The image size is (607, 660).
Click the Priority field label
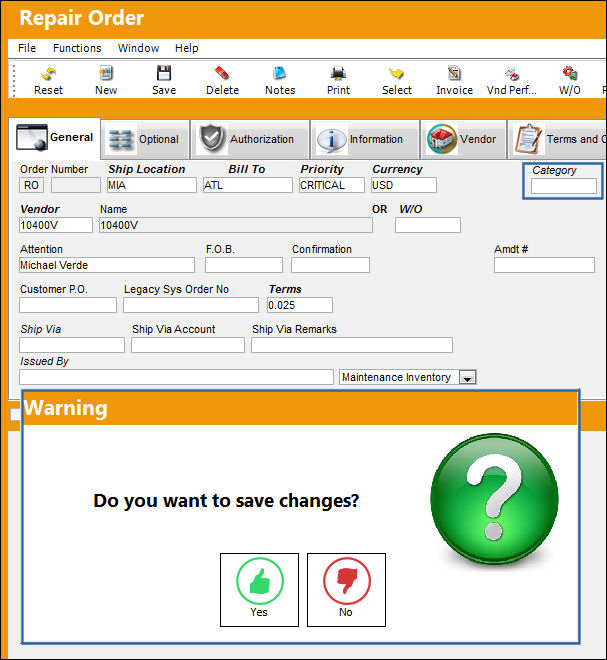(x=322, y=169)
